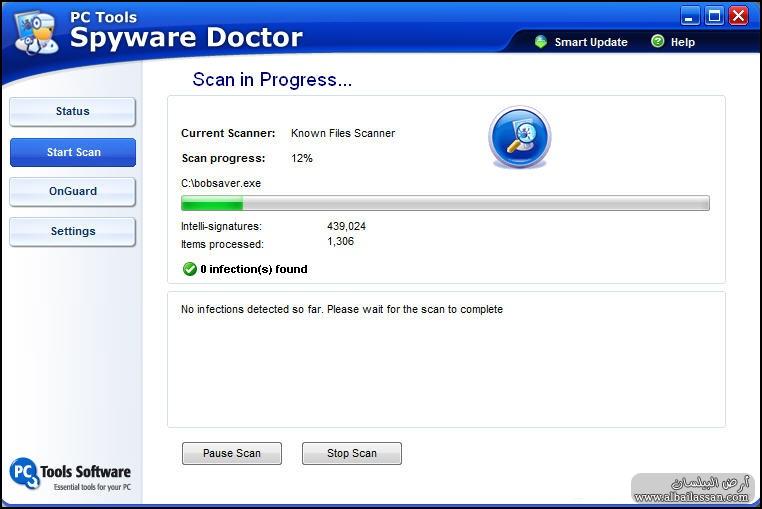The width and height of the screenshot is (762, 509).
Task: Click the Smart Update globe icon
Action: point(540,42)
